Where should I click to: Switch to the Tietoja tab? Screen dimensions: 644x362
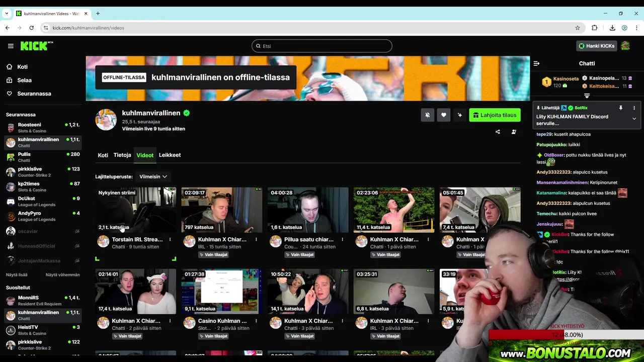point(122,155)
